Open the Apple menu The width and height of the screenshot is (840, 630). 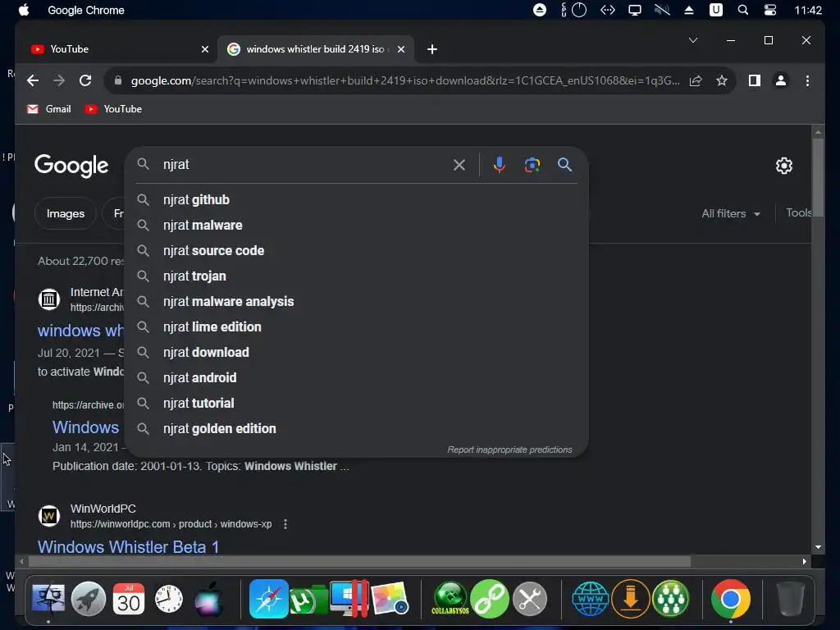pyautogui.click(x=24, y=10)
